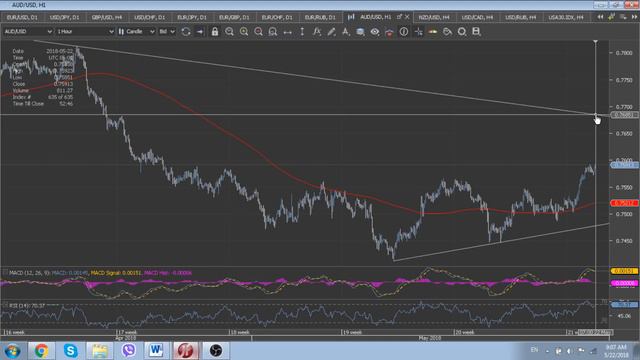Screen dimensions: 640x360
Task: Switch to the EUR/RUB, D1 tab
Action: [320, 17]
